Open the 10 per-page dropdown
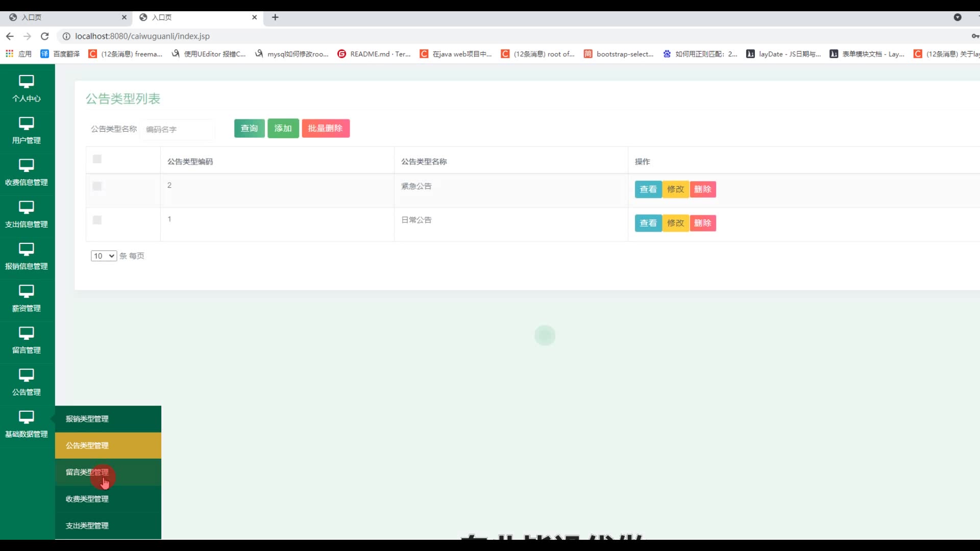The width and height of the screenshot is (980, 551). [x=104, y=256]
